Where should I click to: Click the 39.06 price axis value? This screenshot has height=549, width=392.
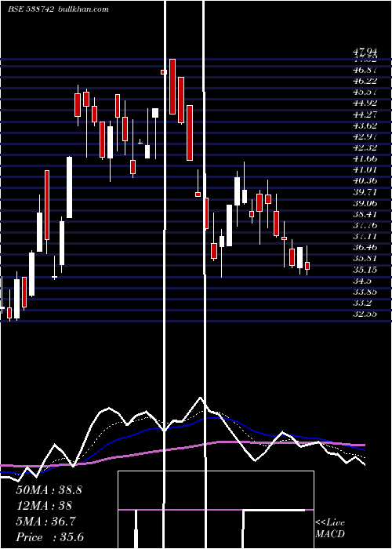click(365, 203)
